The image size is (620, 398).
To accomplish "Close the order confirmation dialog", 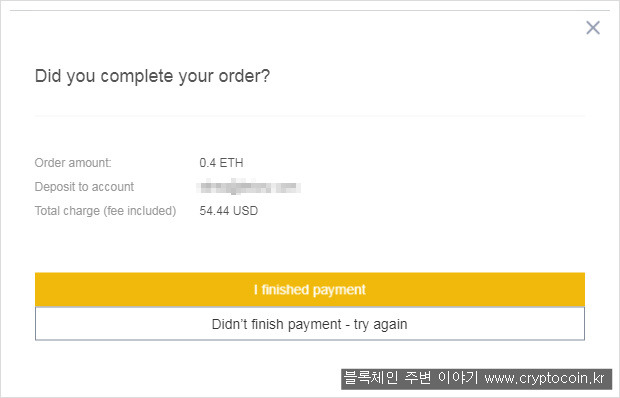I will (x=593, y=28).
